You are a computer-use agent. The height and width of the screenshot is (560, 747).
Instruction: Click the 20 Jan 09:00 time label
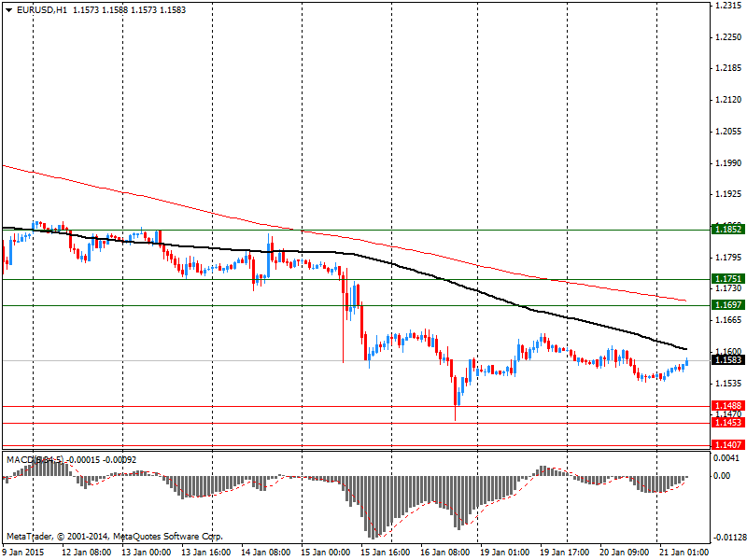[624, 553]
